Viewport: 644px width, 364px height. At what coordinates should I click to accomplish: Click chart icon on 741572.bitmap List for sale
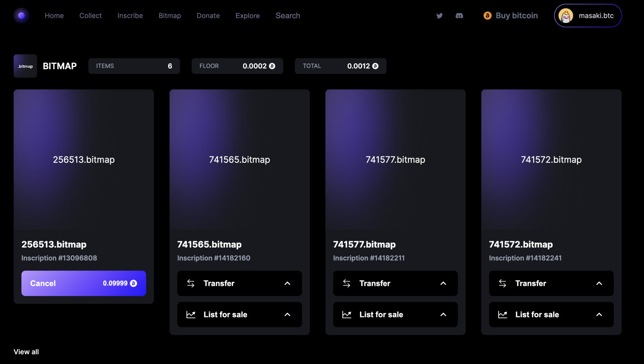502,314
